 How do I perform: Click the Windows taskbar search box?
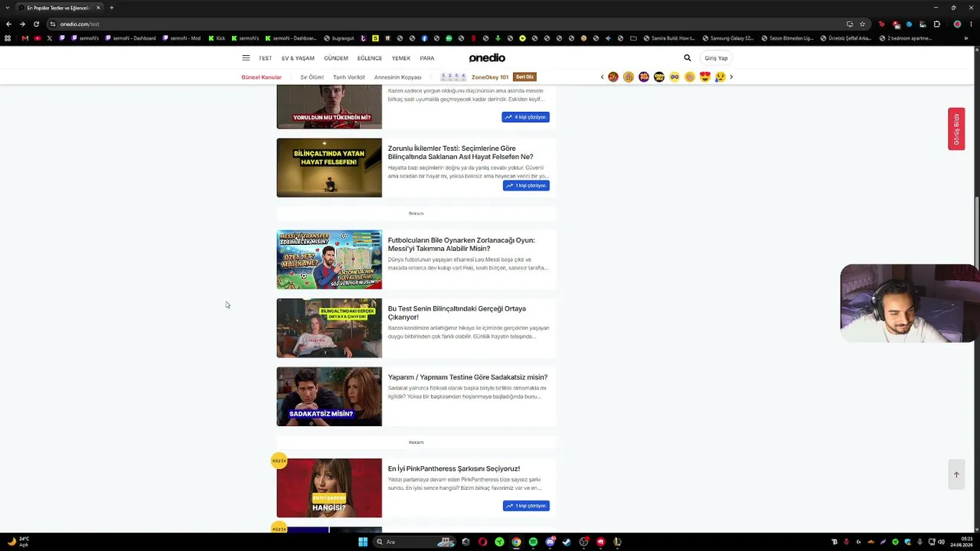click(x=413, y=542)
